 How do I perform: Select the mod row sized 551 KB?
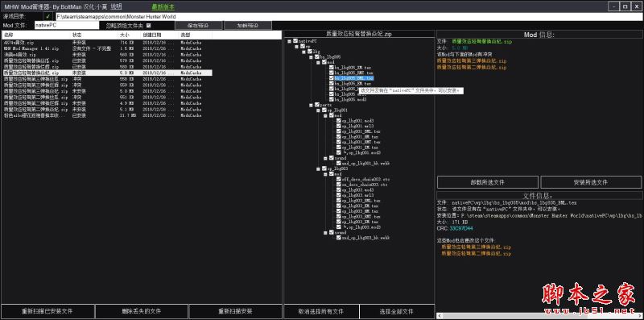(107, 97)
